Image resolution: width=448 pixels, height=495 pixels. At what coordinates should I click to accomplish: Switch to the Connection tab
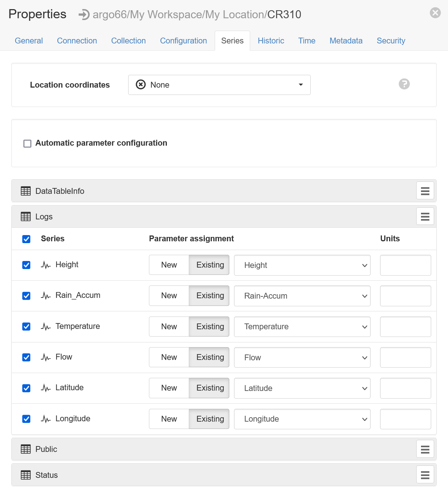pyautogui.click(x=77, y=41)
